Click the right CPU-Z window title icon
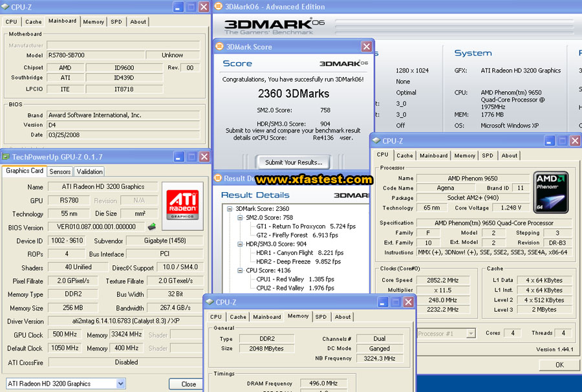582x392 pixels. point(376,140)
